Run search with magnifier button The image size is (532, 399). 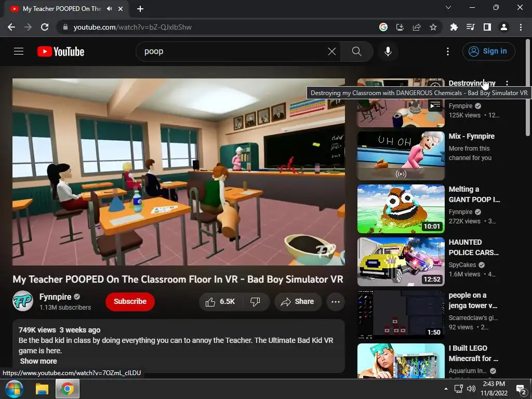tap(356, 51)
